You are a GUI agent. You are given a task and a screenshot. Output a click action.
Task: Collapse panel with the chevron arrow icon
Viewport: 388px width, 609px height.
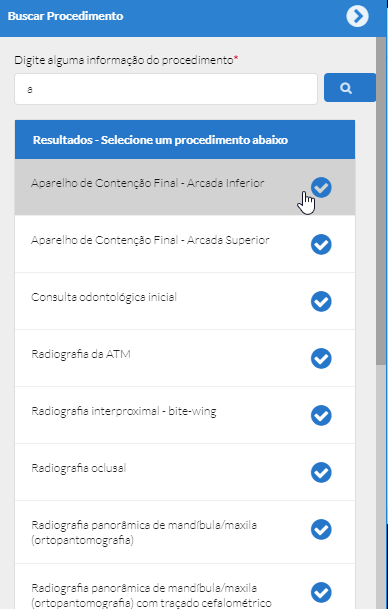coord(357,16)
